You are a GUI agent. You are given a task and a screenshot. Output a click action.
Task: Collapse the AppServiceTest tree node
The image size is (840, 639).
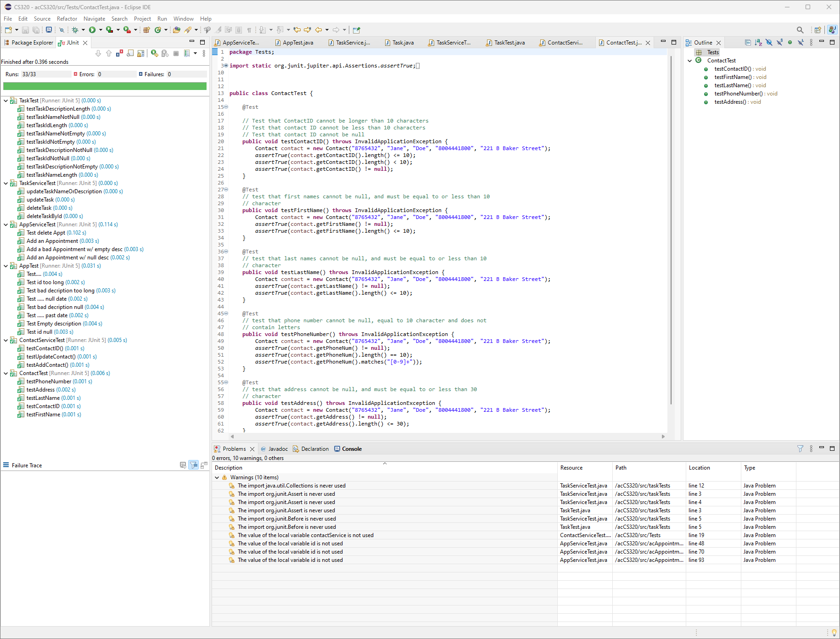pos(6,224)
